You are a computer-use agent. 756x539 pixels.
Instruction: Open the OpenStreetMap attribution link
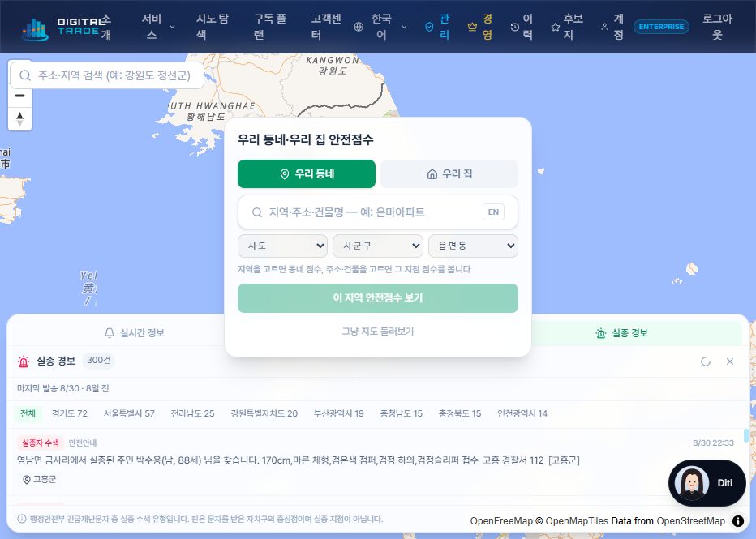[x=690, y=520]
